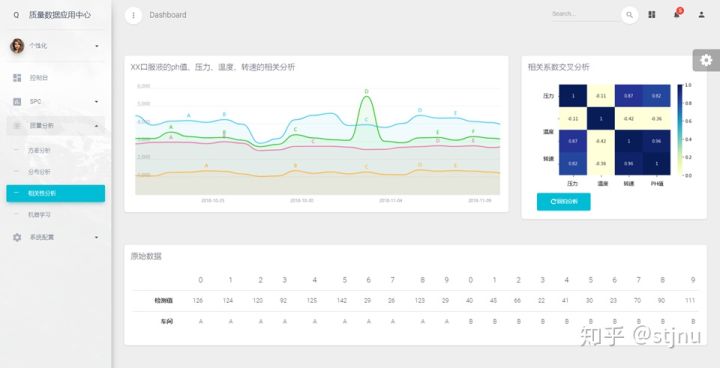720x368 pixels.
Task: Click the heatmap color scale bar
Action: 681,130
